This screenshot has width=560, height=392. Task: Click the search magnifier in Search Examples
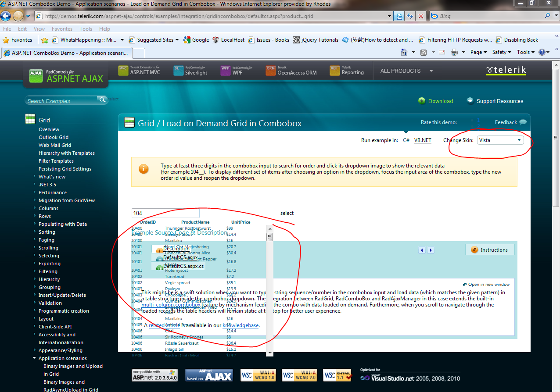(102, 100)
